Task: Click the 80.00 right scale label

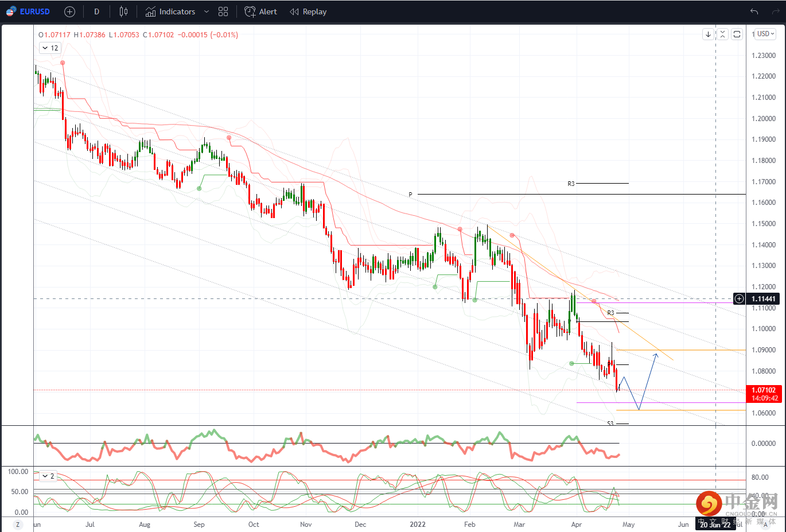Action: [x=760, y=477]
